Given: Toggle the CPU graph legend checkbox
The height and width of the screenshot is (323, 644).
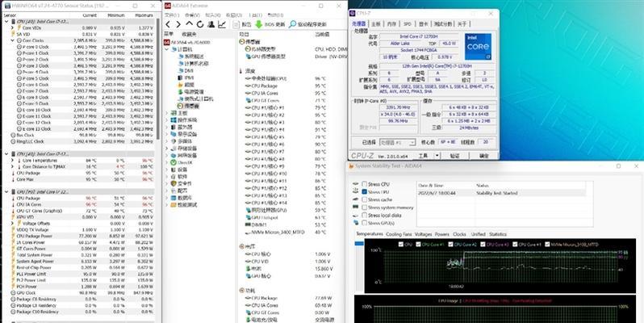Looking at the screenshot, I should (x=401, y=244).
